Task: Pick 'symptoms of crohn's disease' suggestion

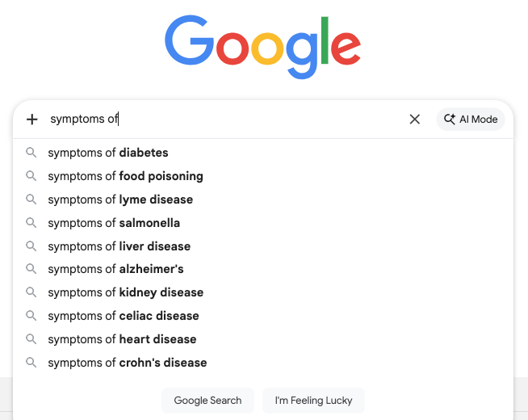Action: point(128,363)
